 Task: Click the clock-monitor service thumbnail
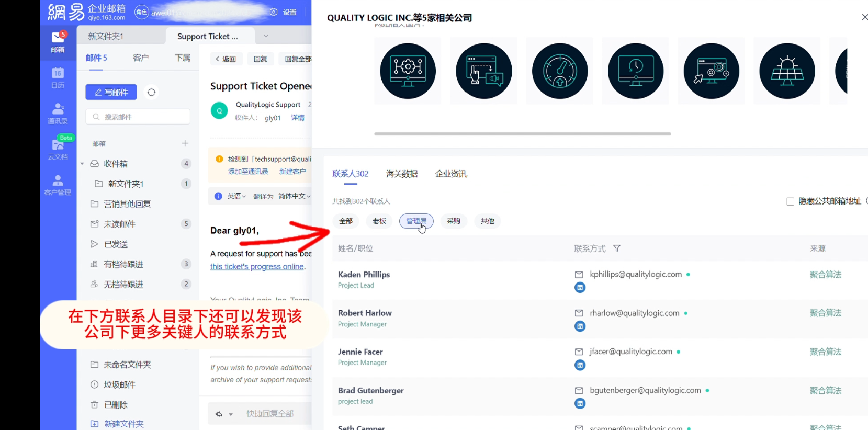636,71
